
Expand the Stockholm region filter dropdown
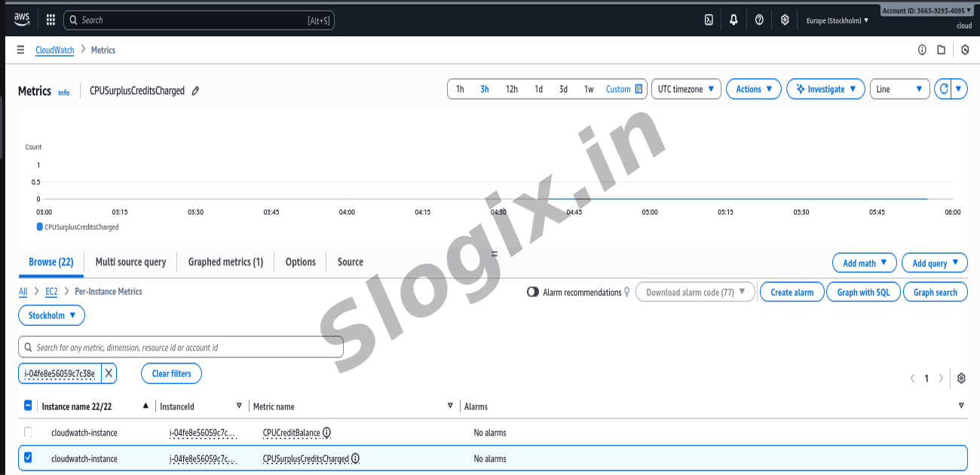pos(51,315)
